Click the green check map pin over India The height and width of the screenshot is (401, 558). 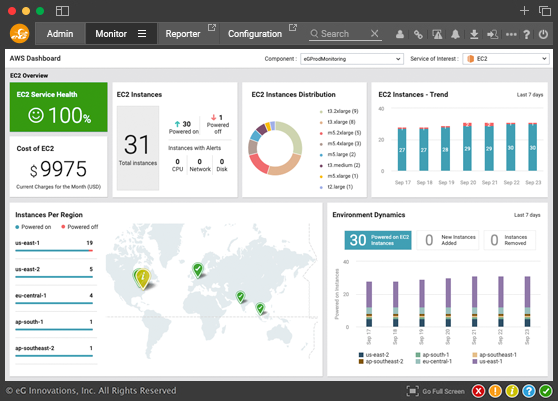(x=241, y=296)
